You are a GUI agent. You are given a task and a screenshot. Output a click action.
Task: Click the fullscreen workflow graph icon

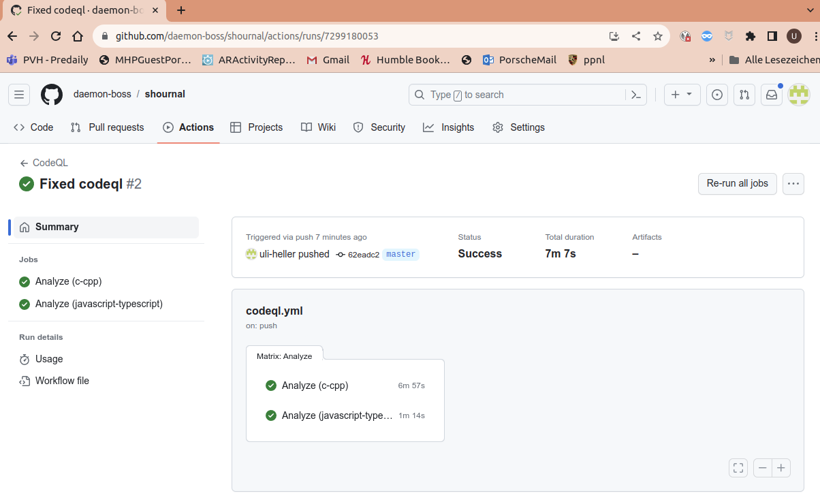click(738, 468)
